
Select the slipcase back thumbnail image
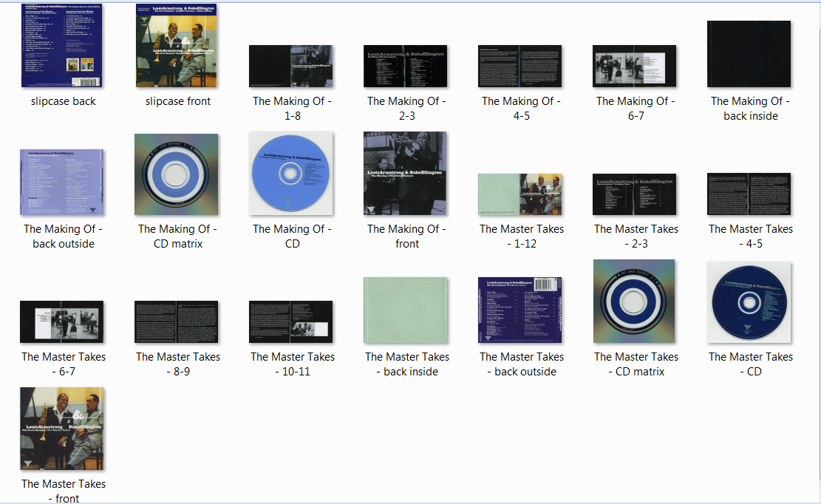click(62, 46)
